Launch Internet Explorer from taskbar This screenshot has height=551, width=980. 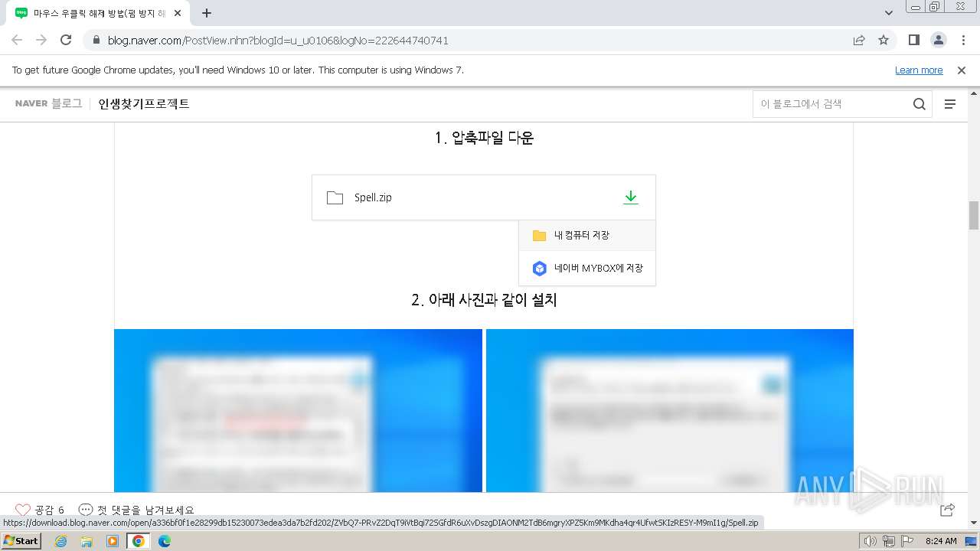tap(61, 541)
